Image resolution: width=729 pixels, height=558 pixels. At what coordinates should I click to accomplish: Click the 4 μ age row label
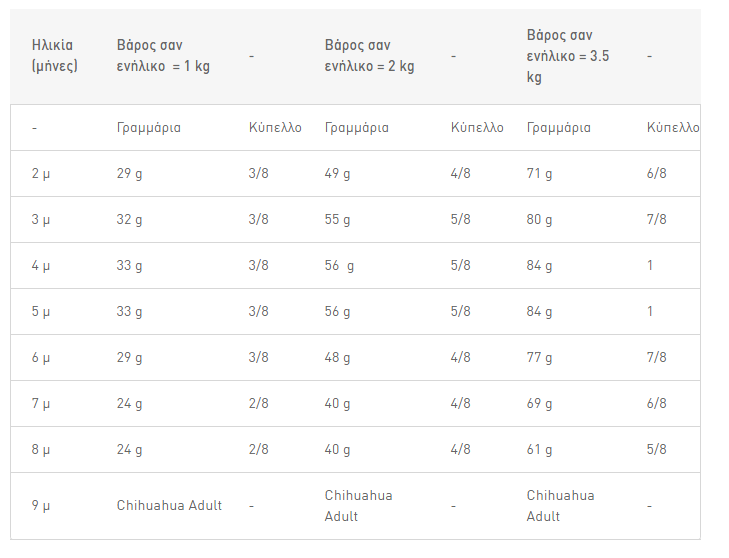point(40,266)
